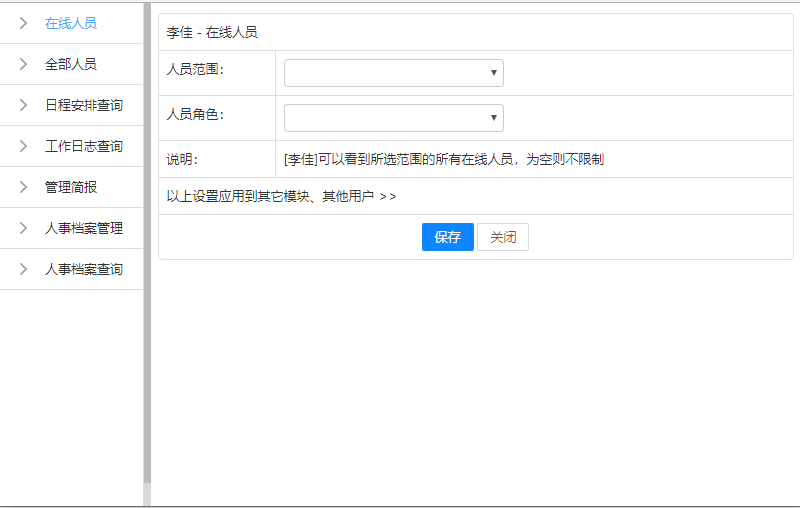Navigate to 管理简报

pos(71,187)
